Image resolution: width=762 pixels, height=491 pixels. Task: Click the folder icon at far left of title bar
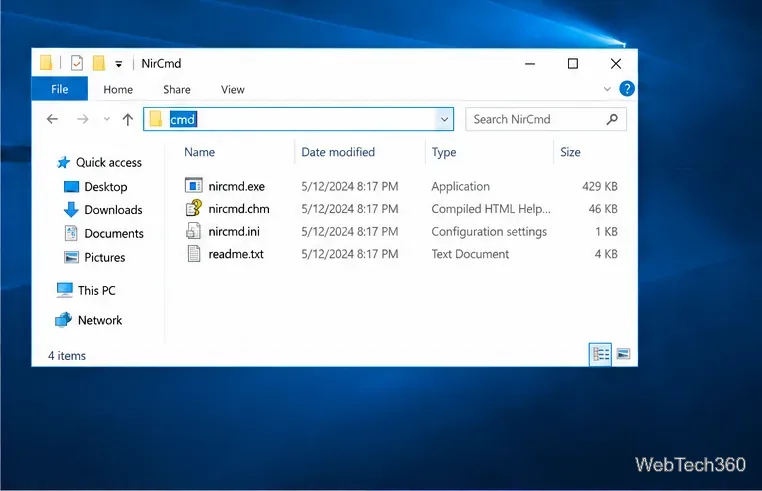coord(46,63)
